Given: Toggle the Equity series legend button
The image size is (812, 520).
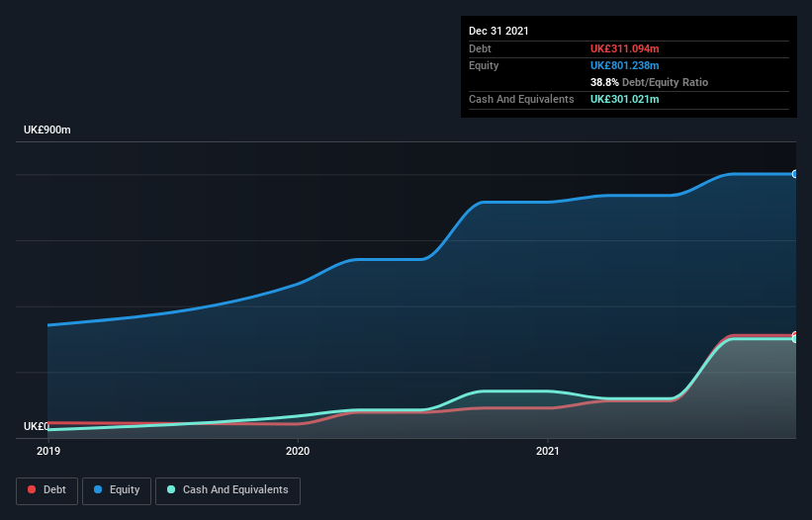Looking at the screenshot, I should [117, 490].
